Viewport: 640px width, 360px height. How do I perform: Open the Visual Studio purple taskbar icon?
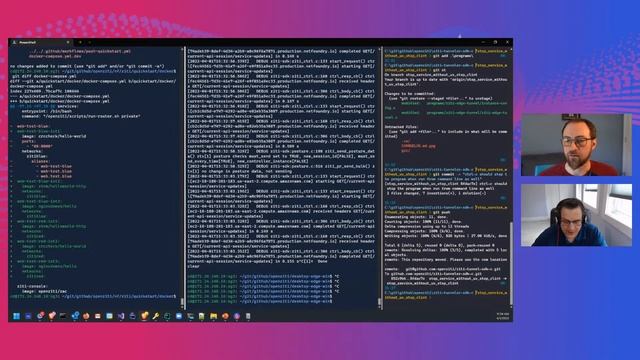[x=121, y=316]
